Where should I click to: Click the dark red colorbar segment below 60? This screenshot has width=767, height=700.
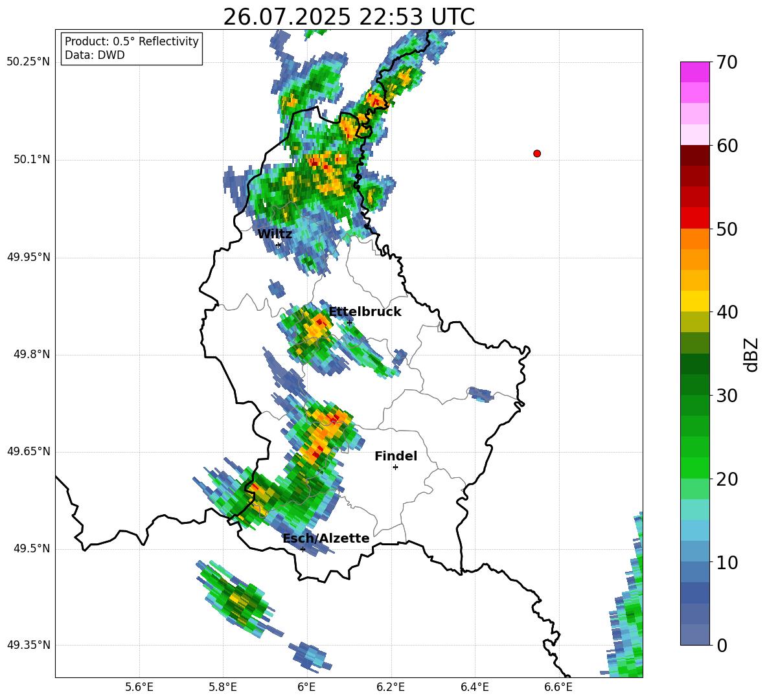pyautogui.click(x=694, y=155)
